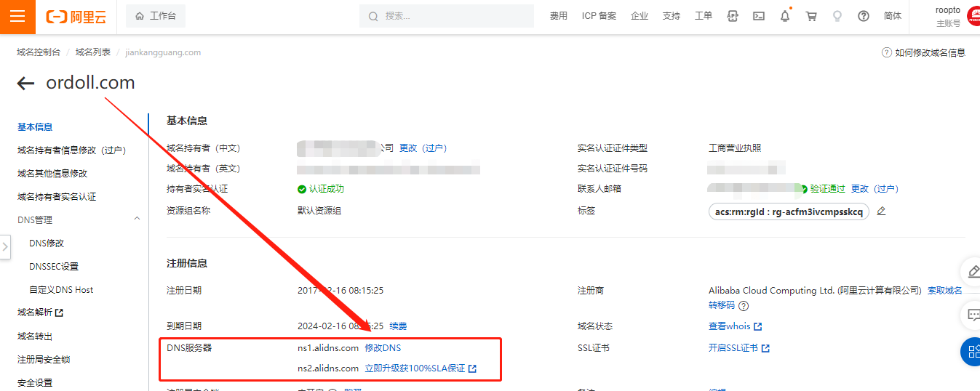Click the Alibaba Cloud logo

(76, 16)
